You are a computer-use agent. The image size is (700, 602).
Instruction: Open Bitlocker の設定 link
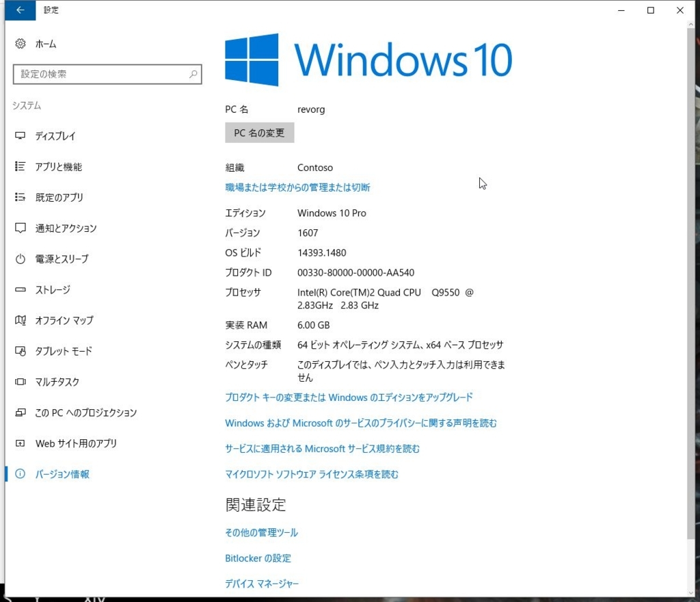pyautogui.click(x=258, y=558)
